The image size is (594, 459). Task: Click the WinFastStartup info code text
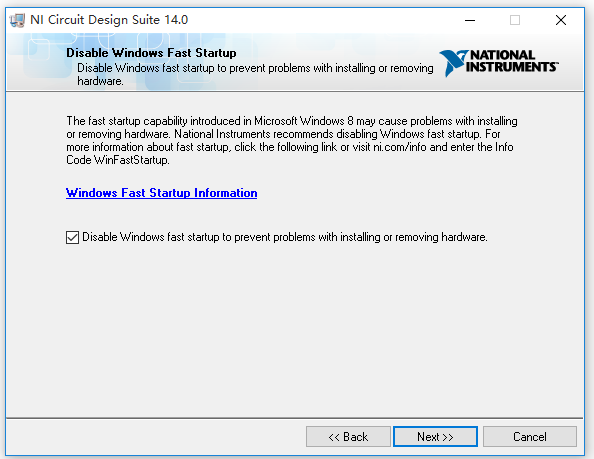[131, 160]
